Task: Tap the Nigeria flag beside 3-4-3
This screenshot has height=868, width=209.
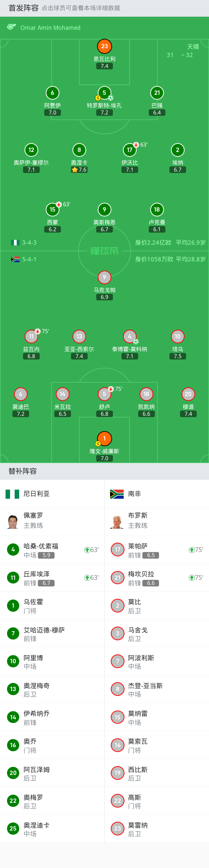Action: 15,243
